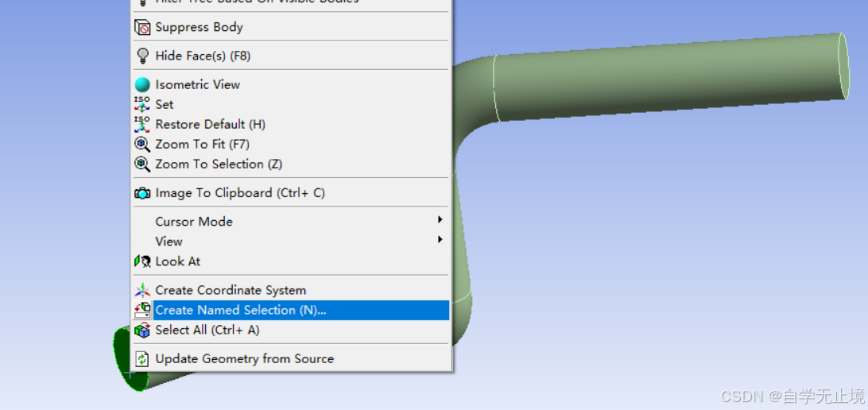Select Update Geometry from Source
The width and height of the screenshot is (868, 410).
[291, 359]
